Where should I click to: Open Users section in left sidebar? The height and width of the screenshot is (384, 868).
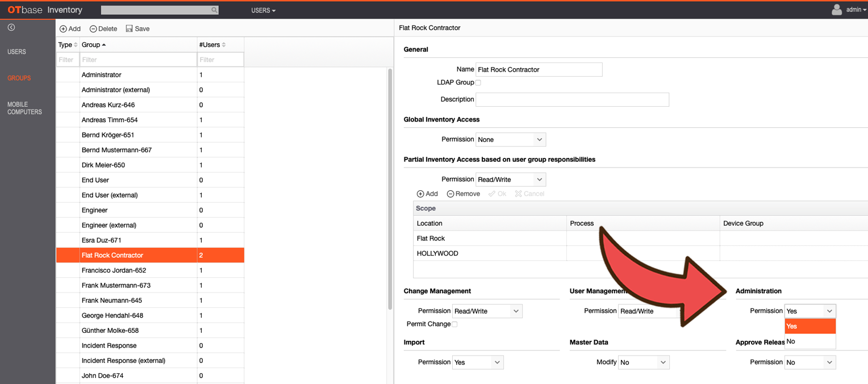click(x=16, y=52)
